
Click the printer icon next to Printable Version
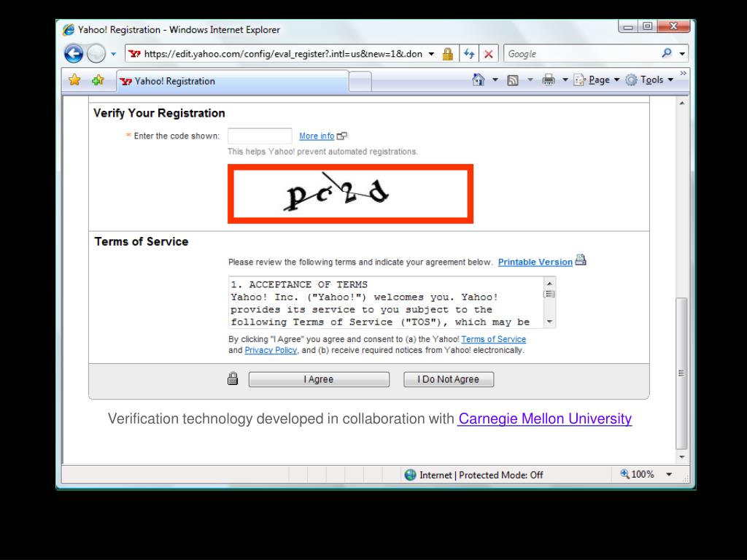[580, 260]
